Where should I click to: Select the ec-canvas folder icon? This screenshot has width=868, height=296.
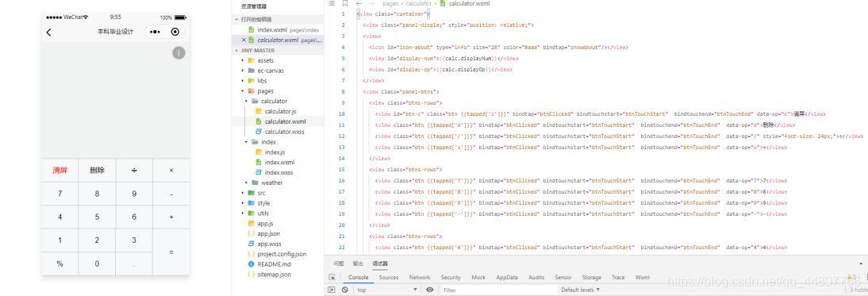click(252, 71)
